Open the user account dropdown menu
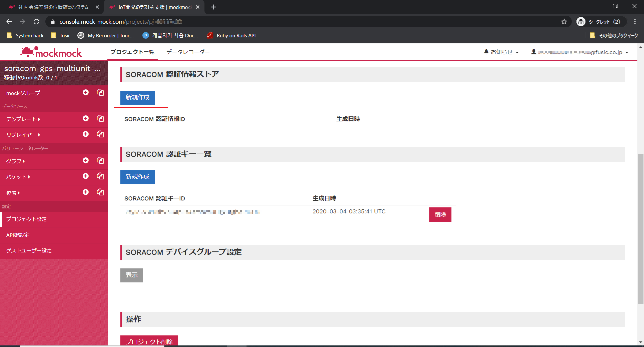 580,52
